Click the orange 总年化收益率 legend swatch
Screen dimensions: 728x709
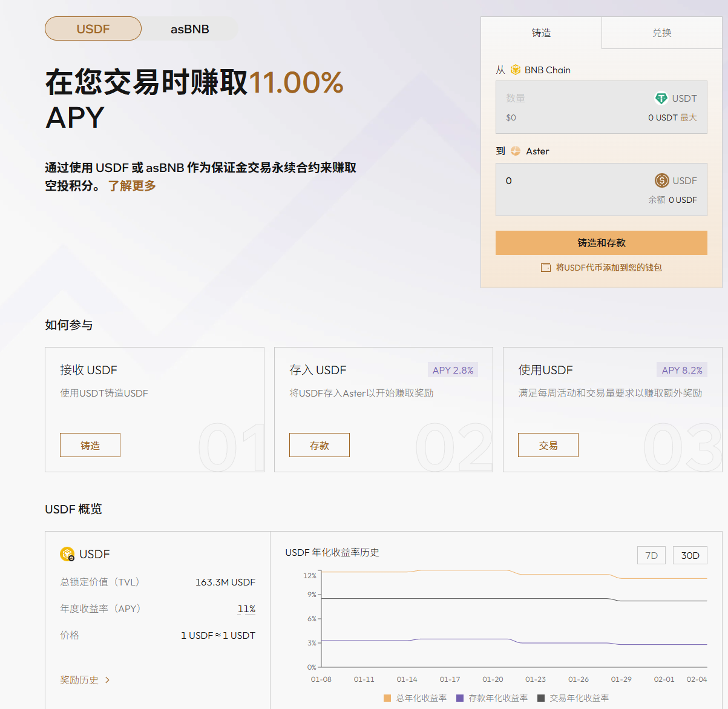(386, 697)
